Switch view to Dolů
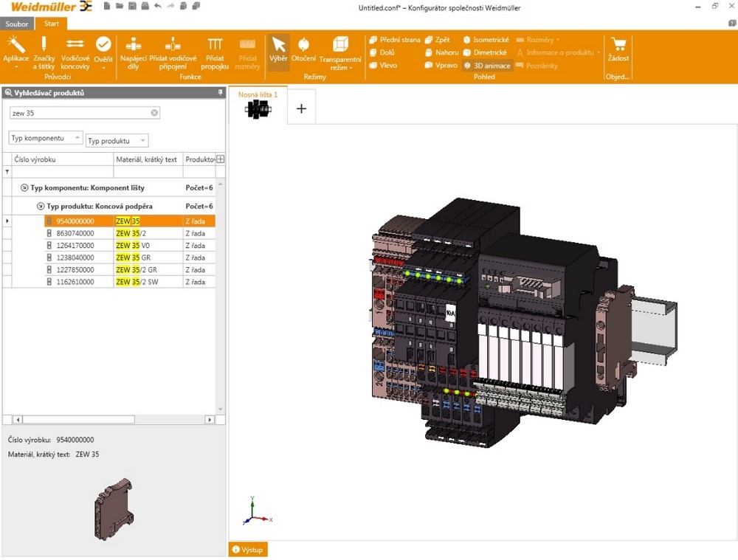Viewport: 738px width, 560px height. pyautogui.click(x=382, y=52)
